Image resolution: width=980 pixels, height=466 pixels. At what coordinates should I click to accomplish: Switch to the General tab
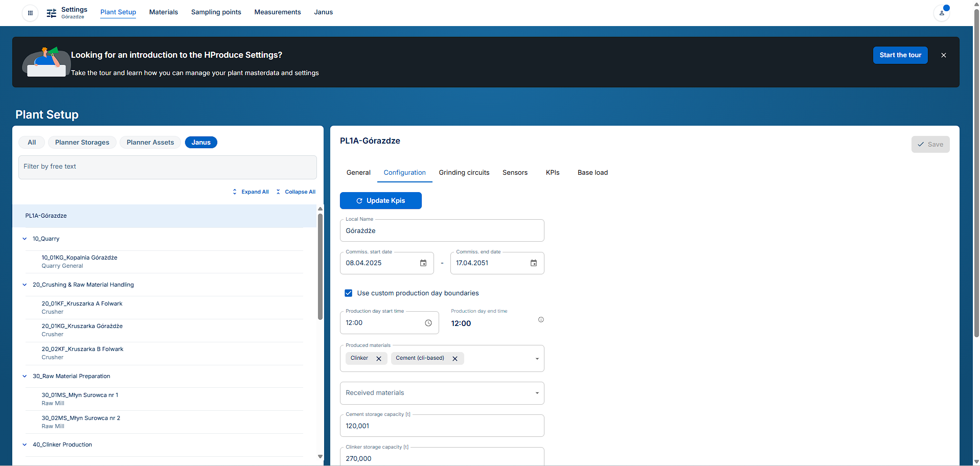[358, 173]
